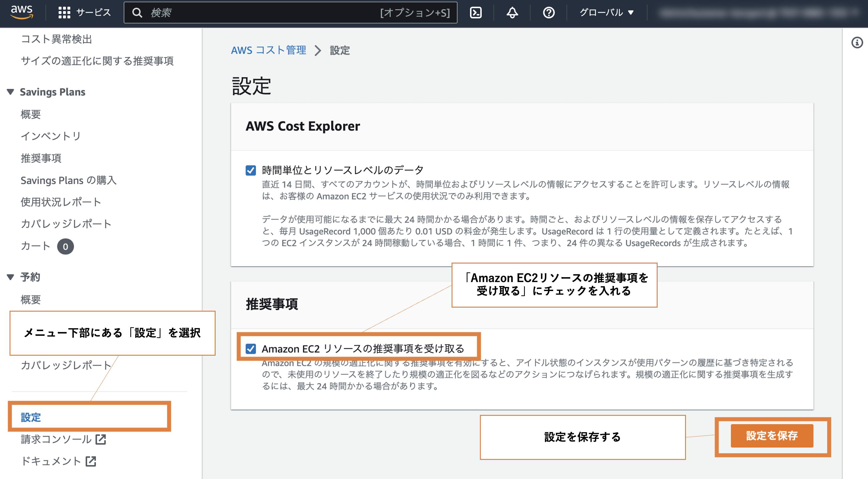Click the 設定を保存 button
Viewport: 868px width, 479px height.
coord(772,436)
